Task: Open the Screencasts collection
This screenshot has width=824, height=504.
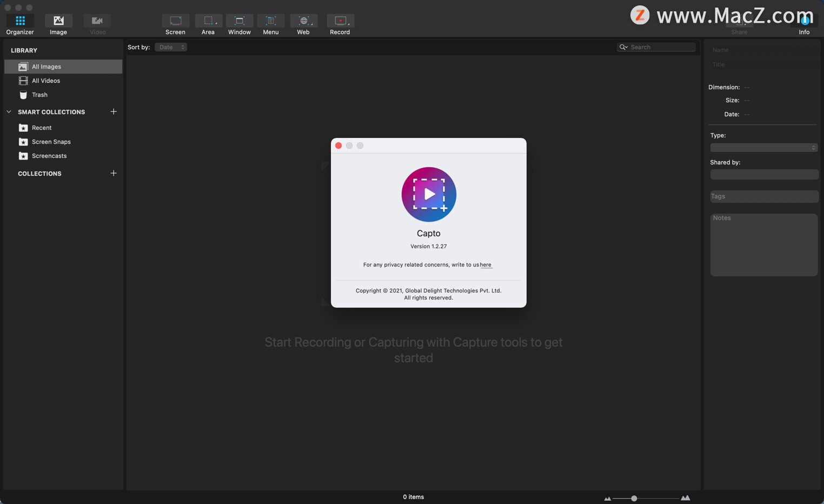Action: click(63, 156)
